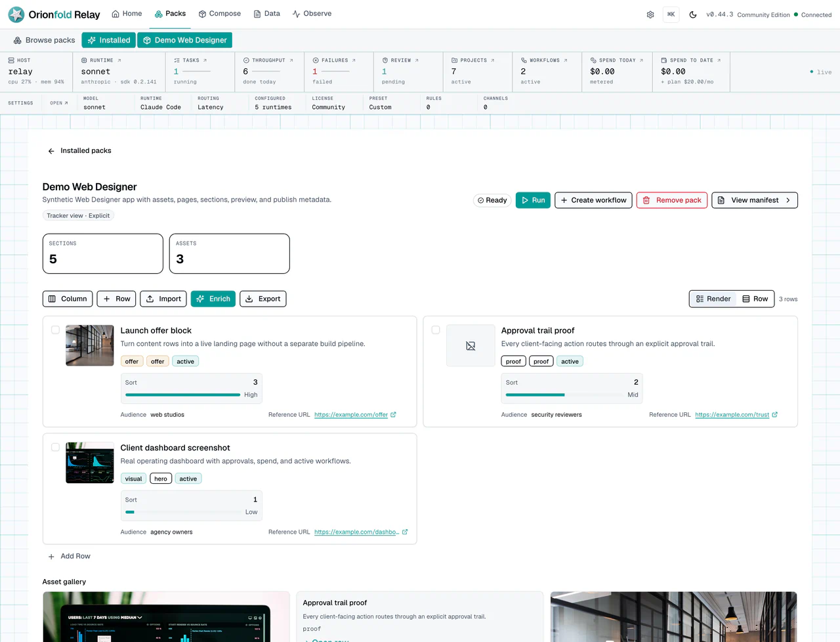The width and height of the screenshot is (840, 642).
Task: Check the Client dashboard screenshot checkbox
Action: (x=55, y=448)
